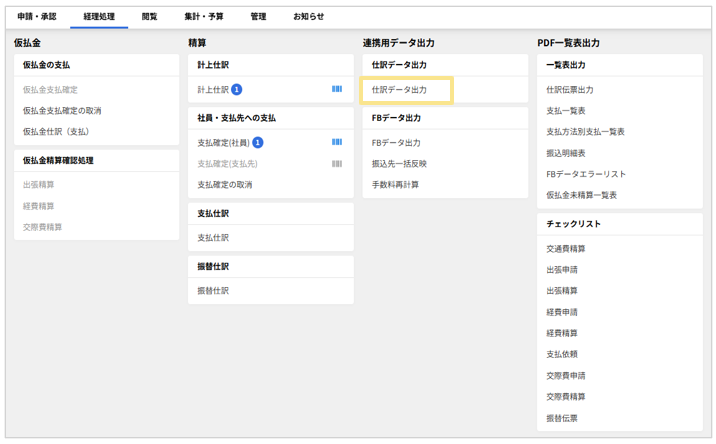Select the 経理処理 tab
This screenshot has height=444, width=716.
point(99,16)
